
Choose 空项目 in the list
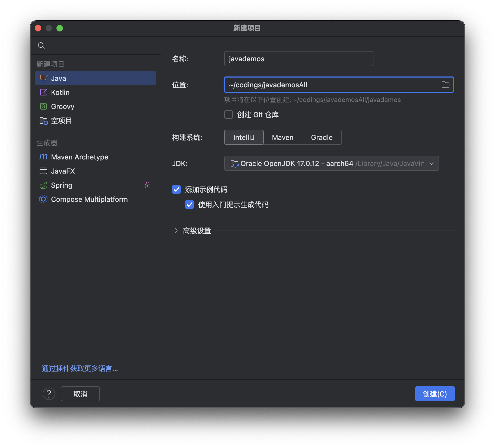(96, 121)
